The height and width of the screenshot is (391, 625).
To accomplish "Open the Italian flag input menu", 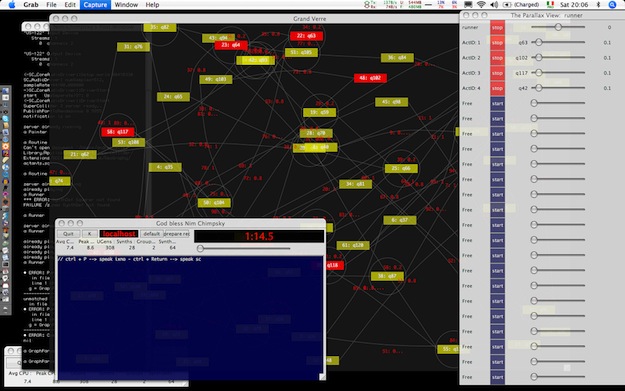I will tap(550, 4).
